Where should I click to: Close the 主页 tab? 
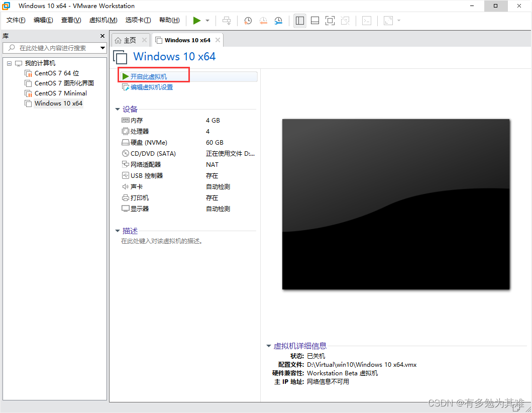click(x=144, y=40)
